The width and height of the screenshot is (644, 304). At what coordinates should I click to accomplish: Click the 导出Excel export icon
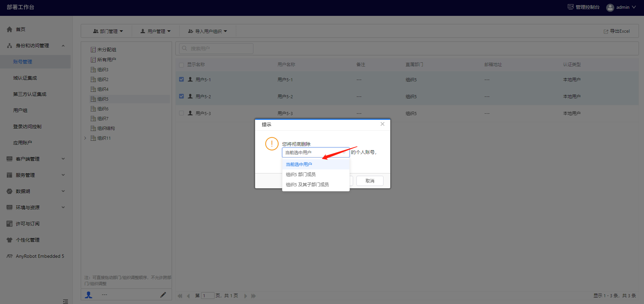(606, 31)
